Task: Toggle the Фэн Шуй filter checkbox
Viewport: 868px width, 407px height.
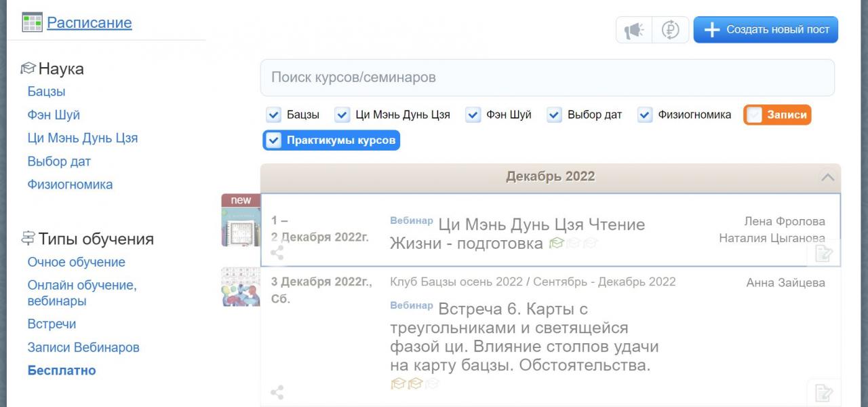Action: (x=473, y=115)
